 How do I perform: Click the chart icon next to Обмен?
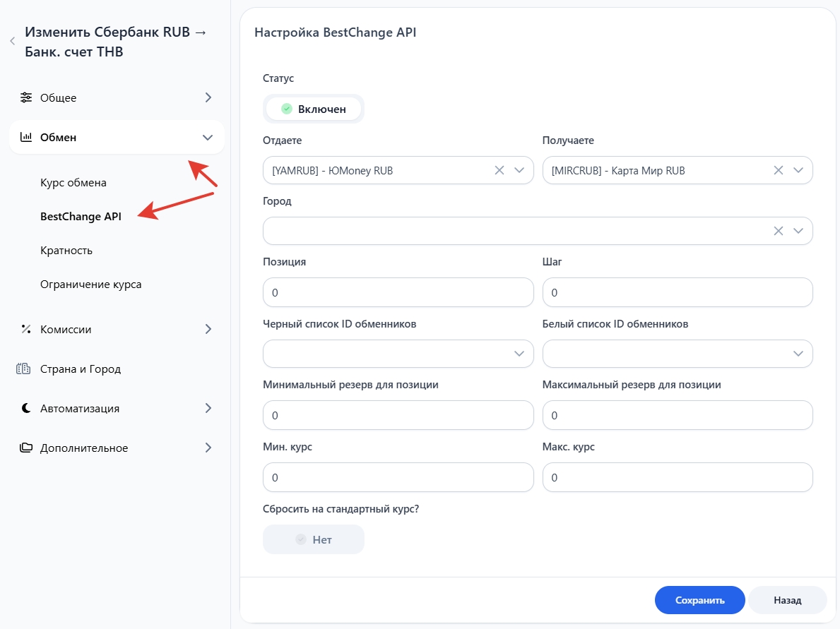pos(26,137)
